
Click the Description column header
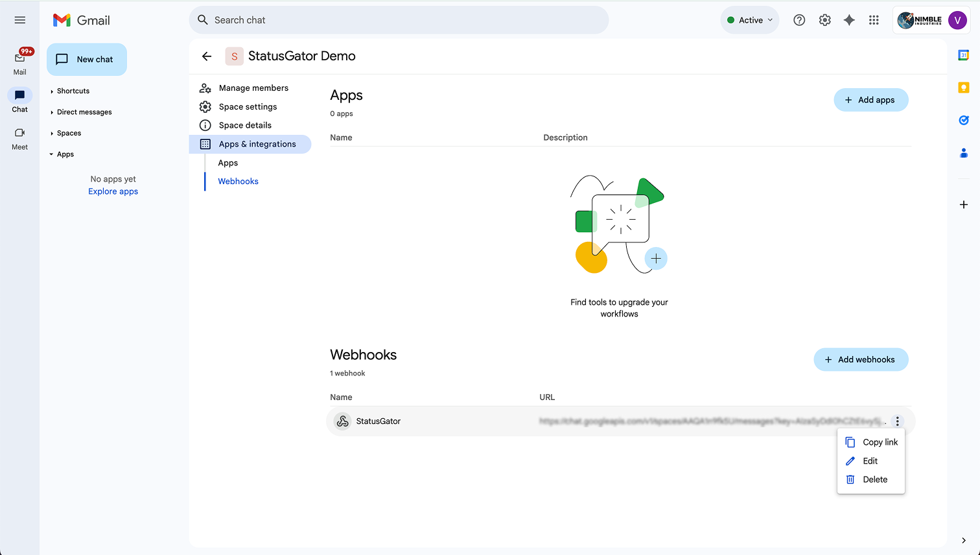[x=565, y=137]
